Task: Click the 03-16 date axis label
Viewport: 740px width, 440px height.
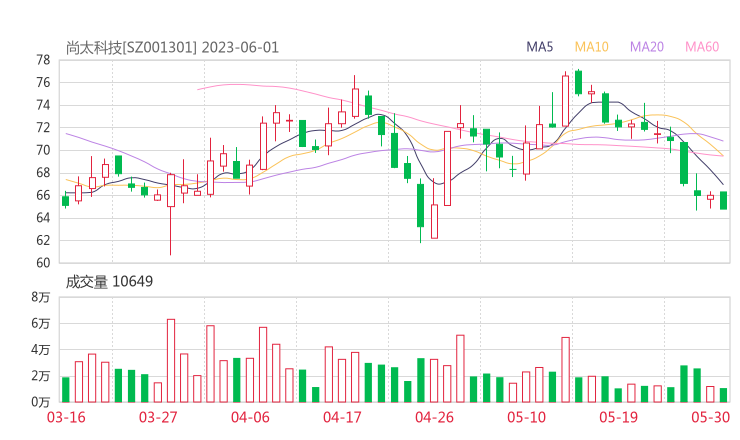Action: click(66, 417)
